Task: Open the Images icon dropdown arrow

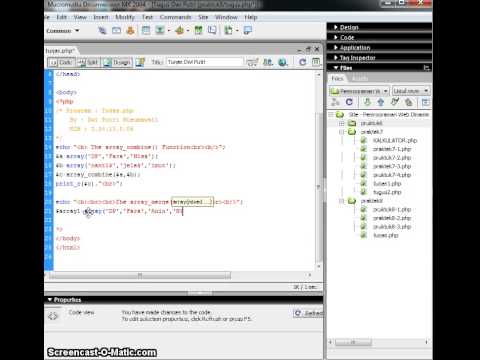Action: click(x=168, y=31)
